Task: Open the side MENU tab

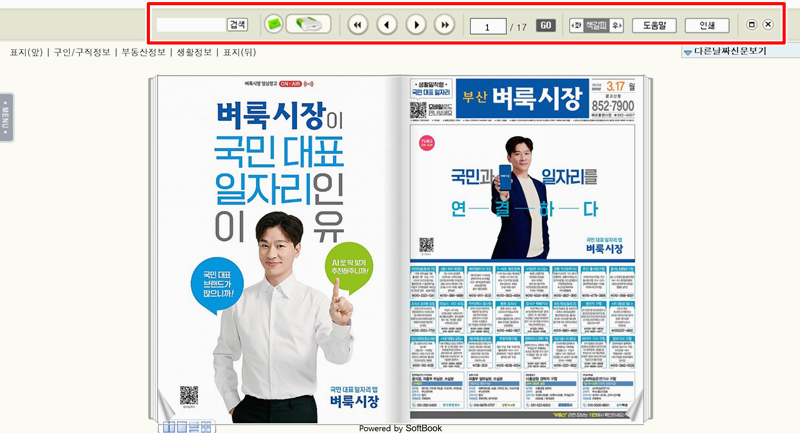Action: (6, 118)
